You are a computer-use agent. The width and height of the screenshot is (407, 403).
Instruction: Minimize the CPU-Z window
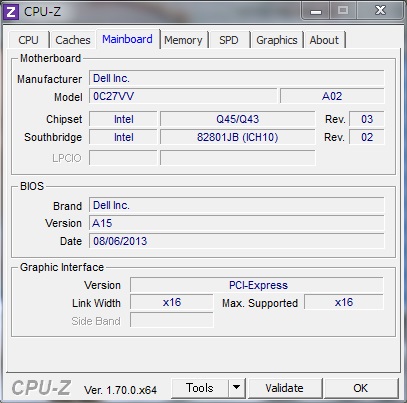(316, 11)
